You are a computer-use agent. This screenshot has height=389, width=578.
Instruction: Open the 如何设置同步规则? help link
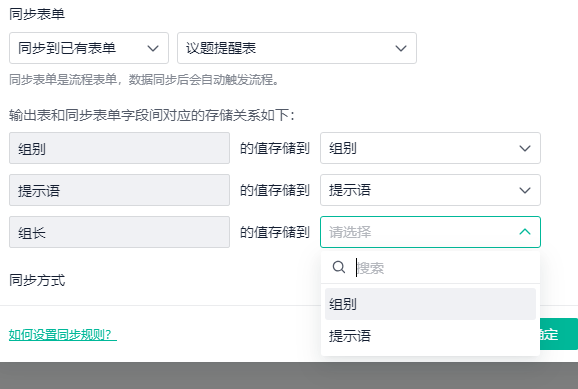pyautogui.click(x=63, y=335)
